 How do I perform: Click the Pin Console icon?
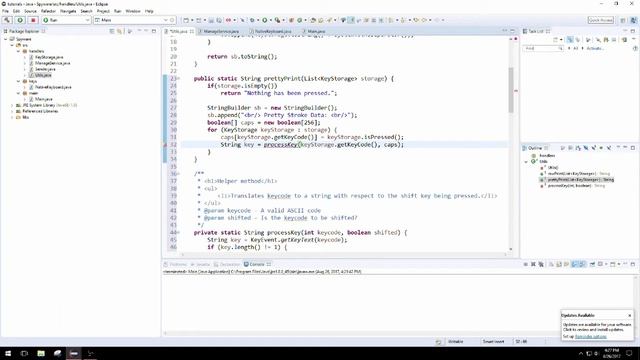coord(592,264)
